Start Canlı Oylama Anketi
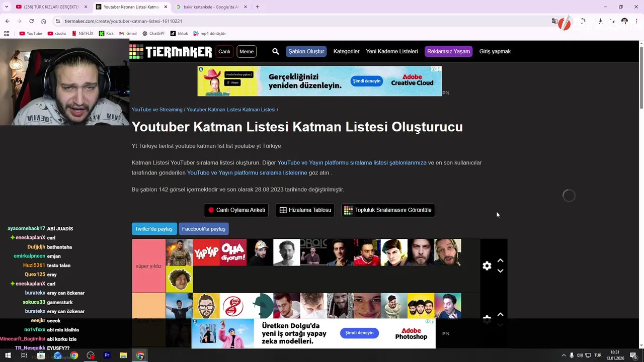This screenshot has height=362, width=644. click(236, 210)
